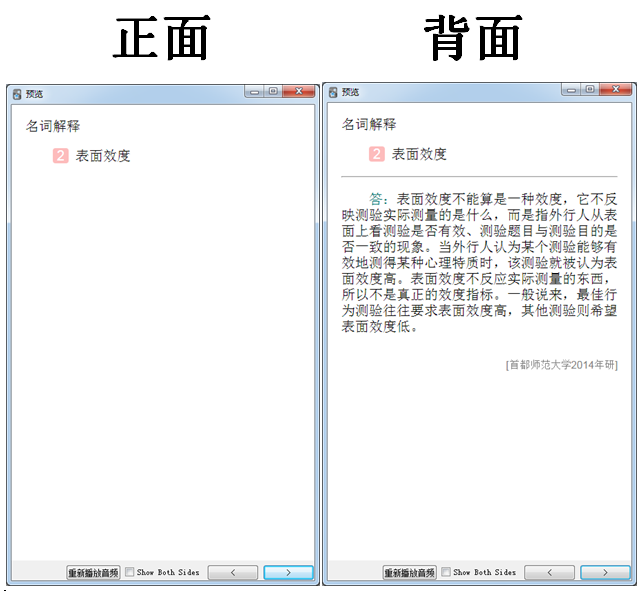This screenshot has height=591, width=639.
Task: Maximize the right preview window
Action: pyautogui.click(x=590, y=90)
